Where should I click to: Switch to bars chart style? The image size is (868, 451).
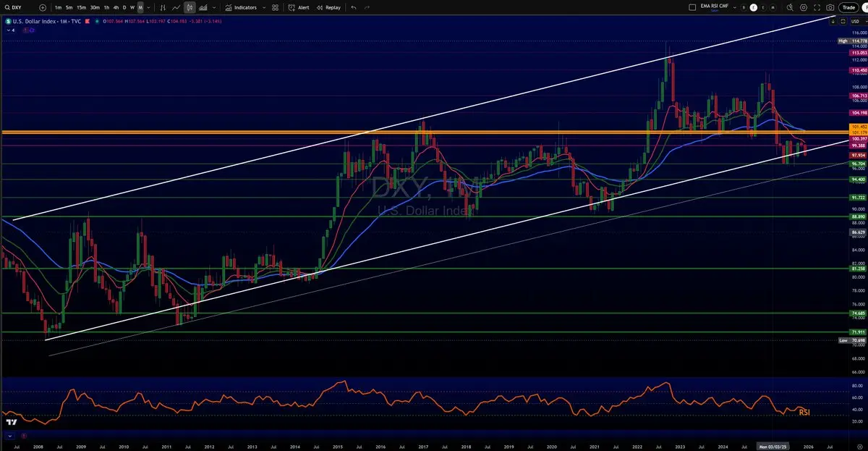click(163, 7)
